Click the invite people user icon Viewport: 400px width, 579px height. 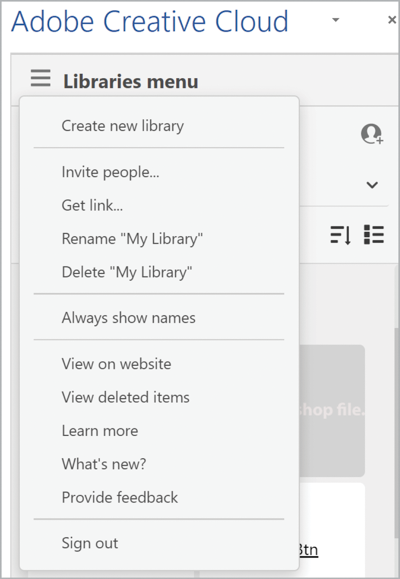pyautogui.click(x=372, y=134)
